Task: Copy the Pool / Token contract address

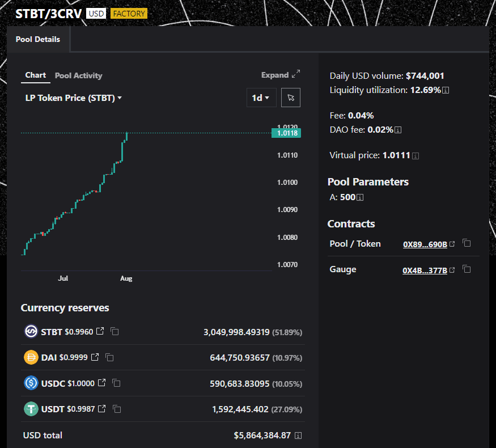Action: click(x=467, y=243)
